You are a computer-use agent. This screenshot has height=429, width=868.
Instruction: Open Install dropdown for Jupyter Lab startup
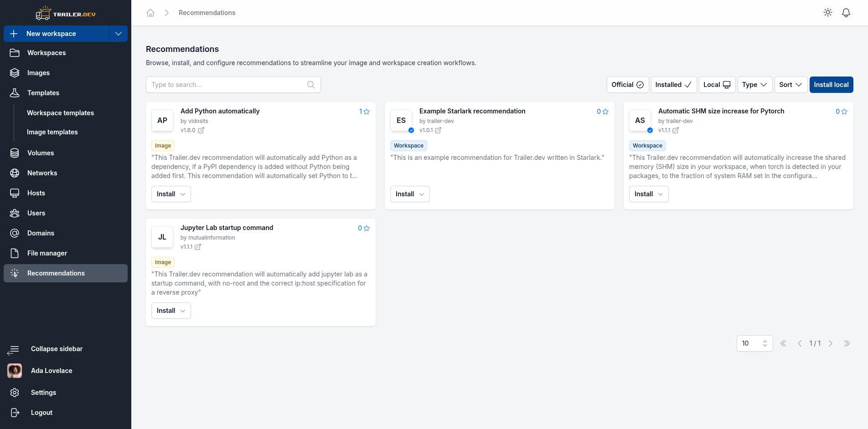point(171,311)
